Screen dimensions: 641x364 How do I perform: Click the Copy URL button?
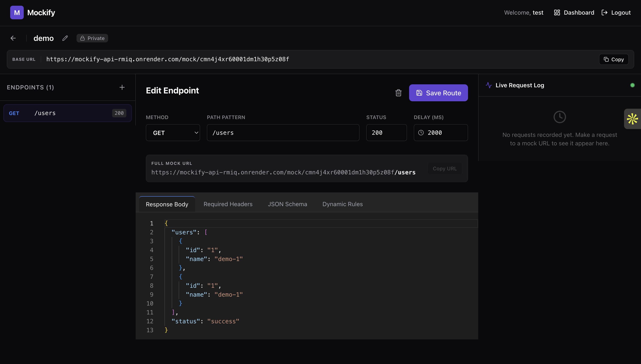click(x=445, y=169)
